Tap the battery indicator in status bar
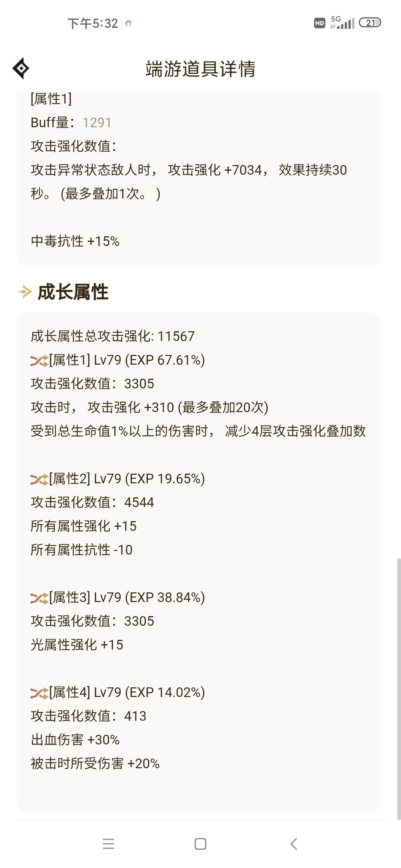The image size is (401, 868). click(370, 23)
